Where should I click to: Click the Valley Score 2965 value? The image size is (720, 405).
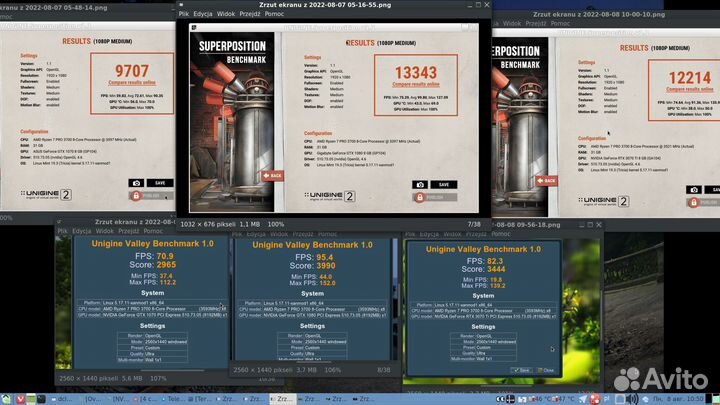166,264
